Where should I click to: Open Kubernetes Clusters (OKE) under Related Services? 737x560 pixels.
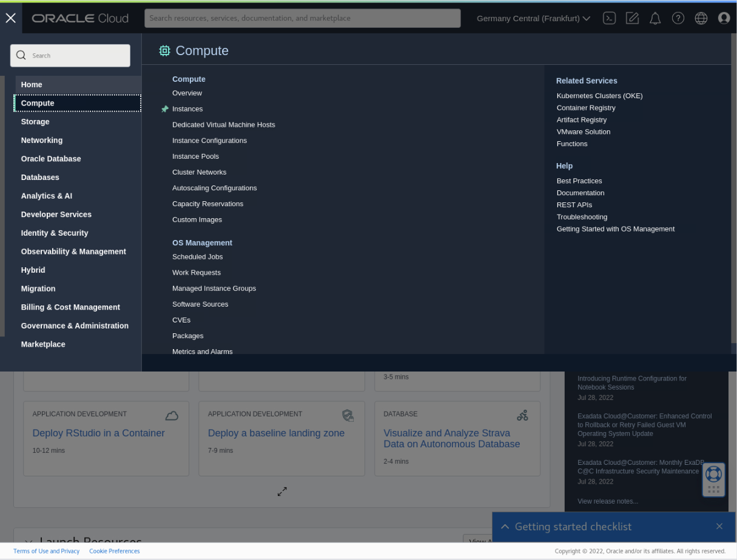point(599,95)
